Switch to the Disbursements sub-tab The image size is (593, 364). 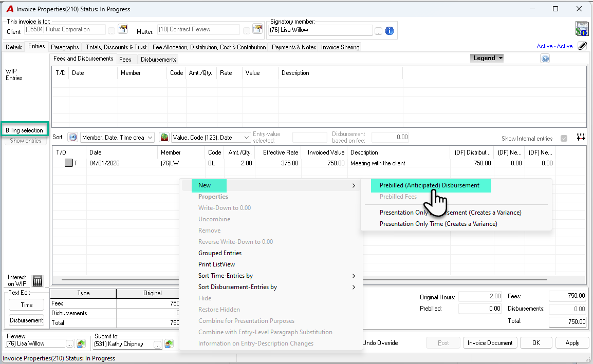[158, 60]
